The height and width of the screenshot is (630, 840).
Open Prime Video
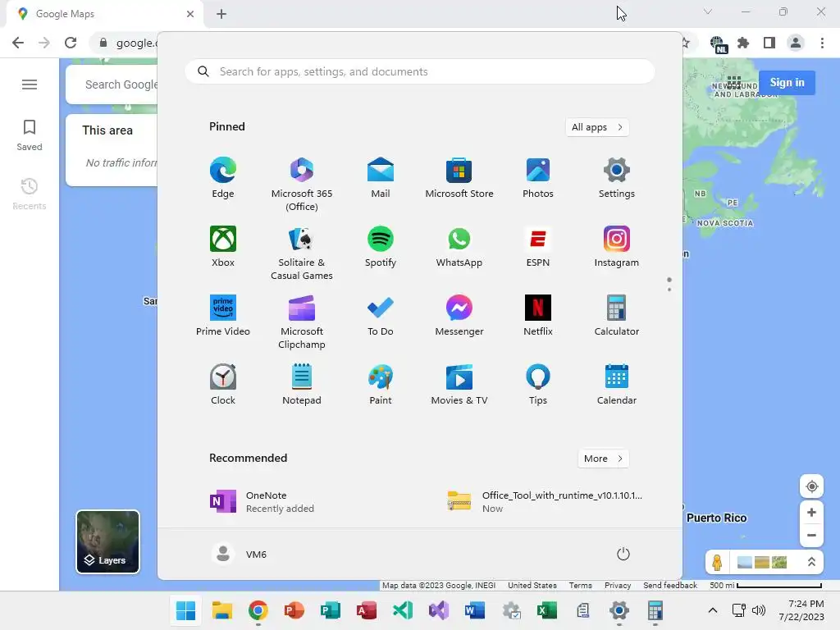pos(223,316)
